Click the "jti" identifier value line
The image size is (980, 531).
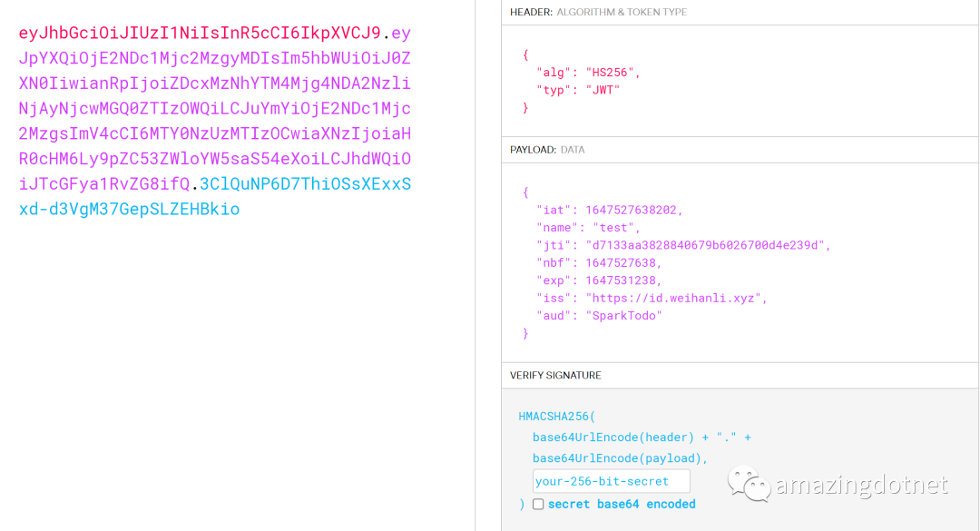point(682,245)
